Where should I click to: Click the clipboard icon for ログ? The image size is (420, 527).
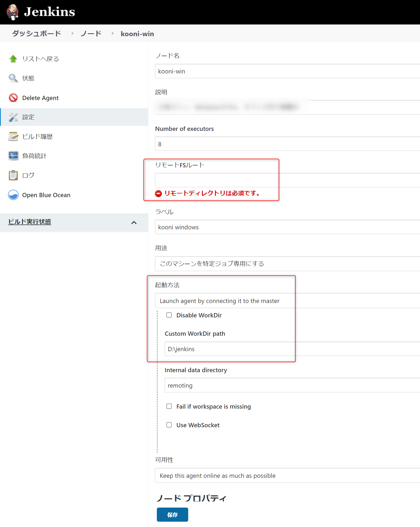pyautogui.click(x=13, y=175)
